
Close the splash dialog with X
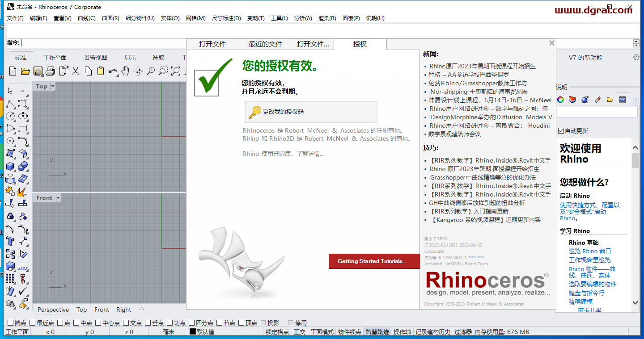click(552, 43)
